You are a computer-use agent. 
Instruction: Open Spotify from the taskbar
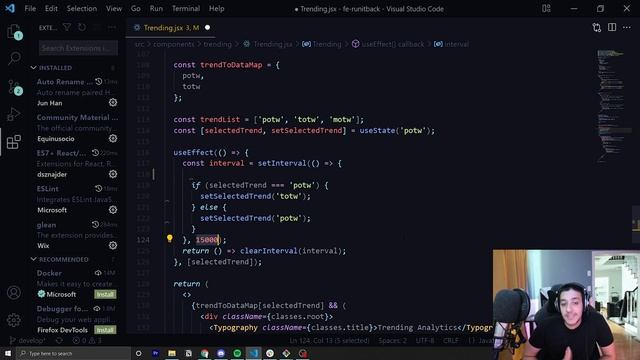(x=237, y=353)
